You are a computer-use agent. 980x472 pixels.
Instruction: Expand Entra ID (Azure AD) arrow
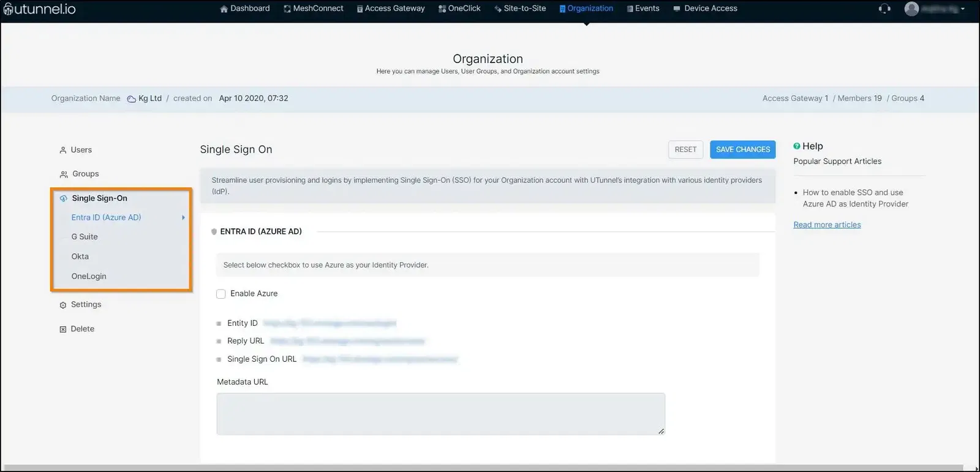(x=183, y=217)
